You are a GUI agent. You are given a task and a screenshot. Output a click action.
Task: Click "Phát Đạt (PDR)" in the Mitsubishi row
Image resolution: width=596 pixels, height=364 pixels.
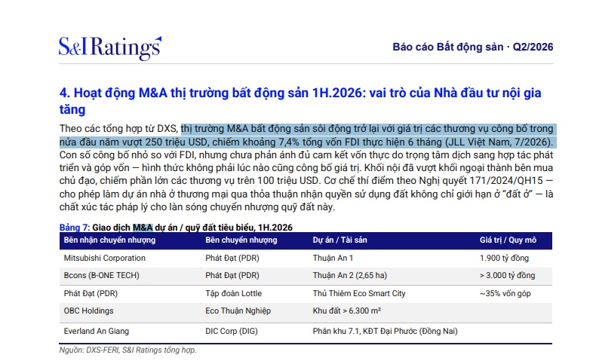click(232, 258)
